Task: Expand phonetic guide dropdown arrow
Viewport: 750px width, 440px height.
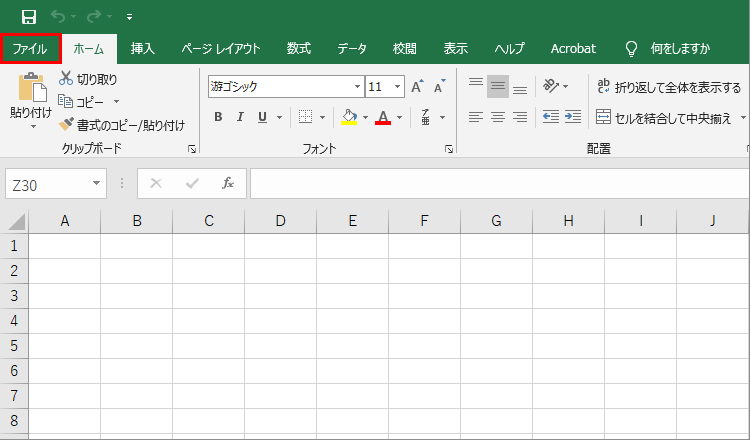Action: (x=442, y=117)
